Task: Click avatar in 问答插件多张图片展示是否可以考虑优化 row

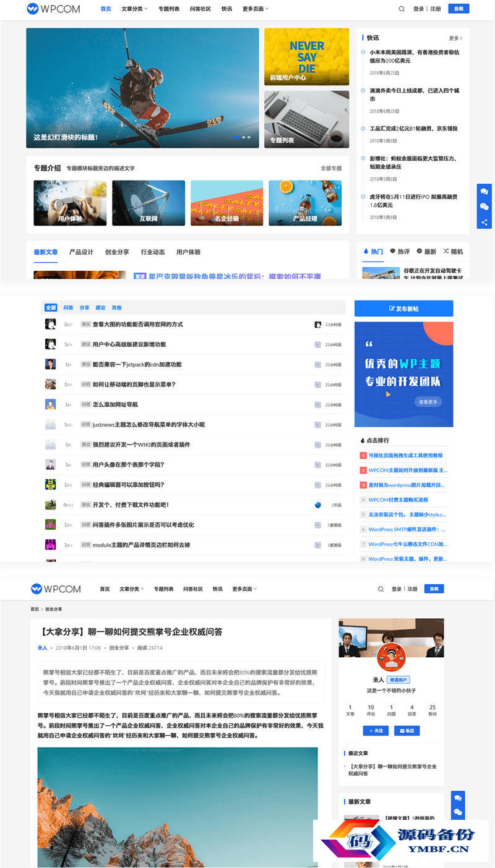Action: point(51,525)
